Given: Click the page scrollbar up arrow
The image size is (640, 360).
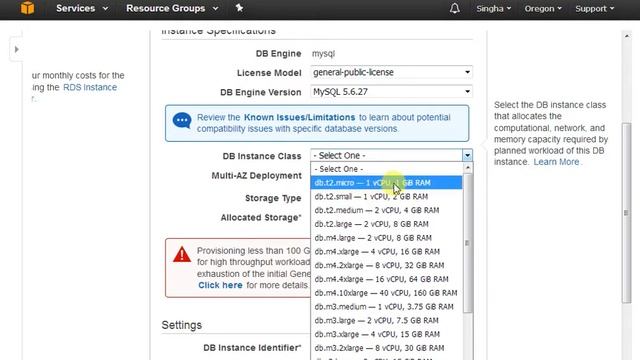Looking at the screenshot, I should [627, 36].
